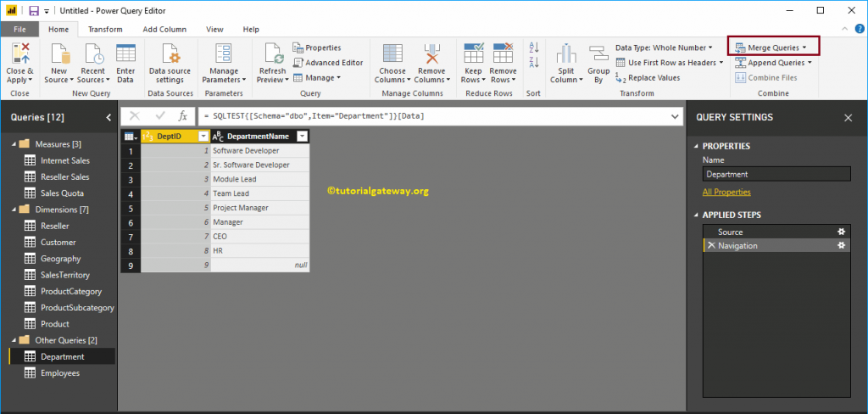Open Recent Sources icon
868x414 pixels.
pos(93,53)
